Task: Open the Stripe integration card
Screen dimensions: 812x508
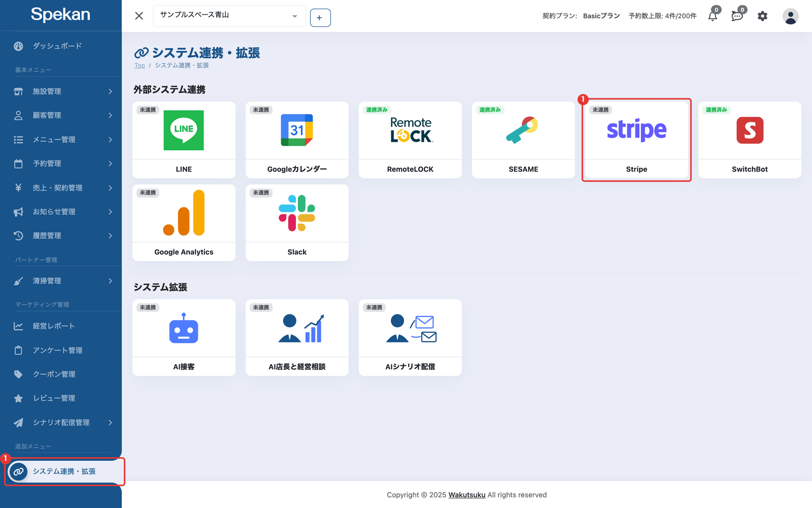Action: pos(636,140)
